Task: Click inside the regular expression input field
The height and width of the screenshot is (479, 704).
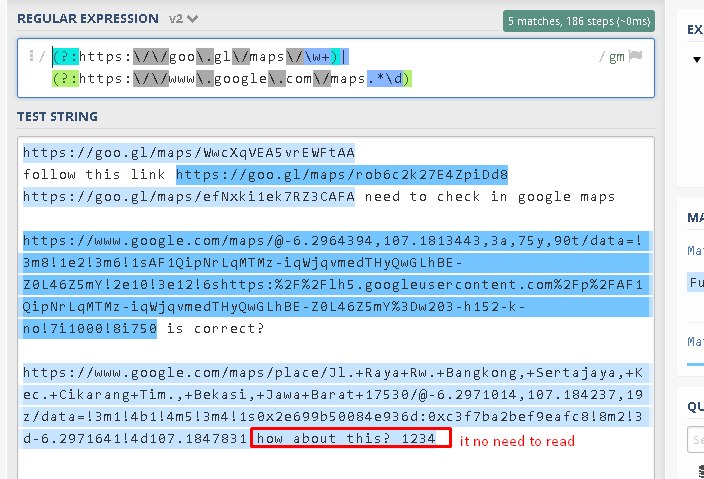Action: click(336, 68)
